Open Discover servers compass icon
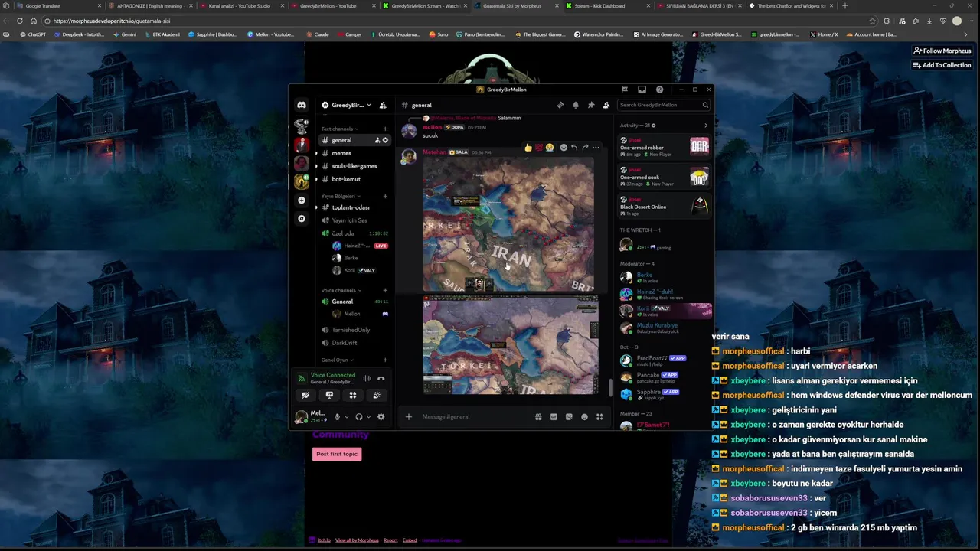The width and height of the screenshot is (980, 551). pos(302,219)
